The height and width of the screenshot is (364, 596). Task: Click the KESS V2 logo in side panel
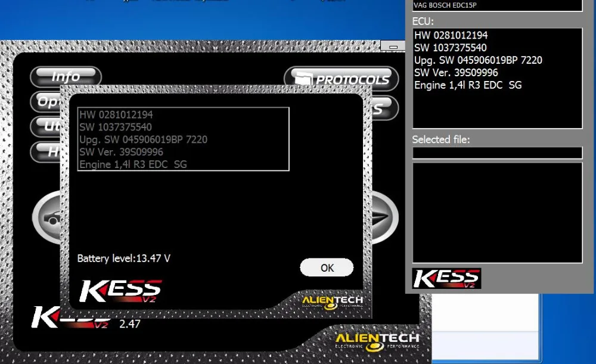pos(446,278)
